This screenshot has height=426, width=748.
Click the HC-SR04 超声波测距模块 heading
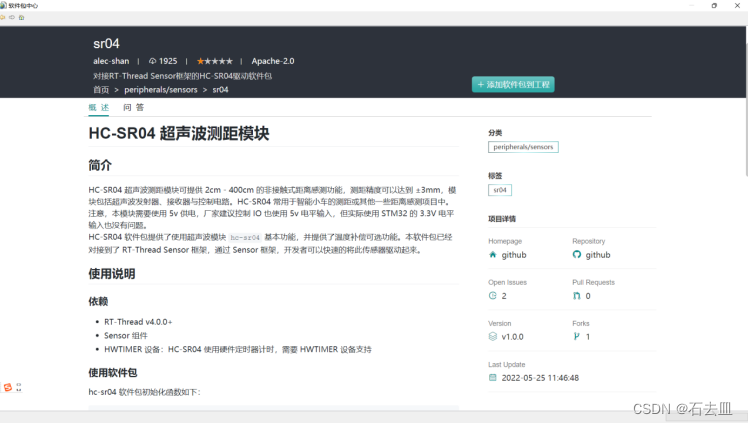tap(179, 134)
